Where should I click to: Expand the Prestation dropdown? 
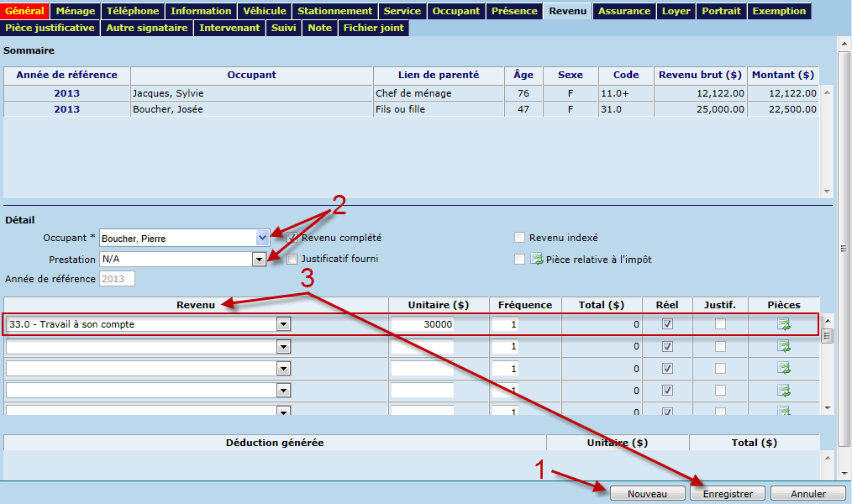(x=260, y=260)
